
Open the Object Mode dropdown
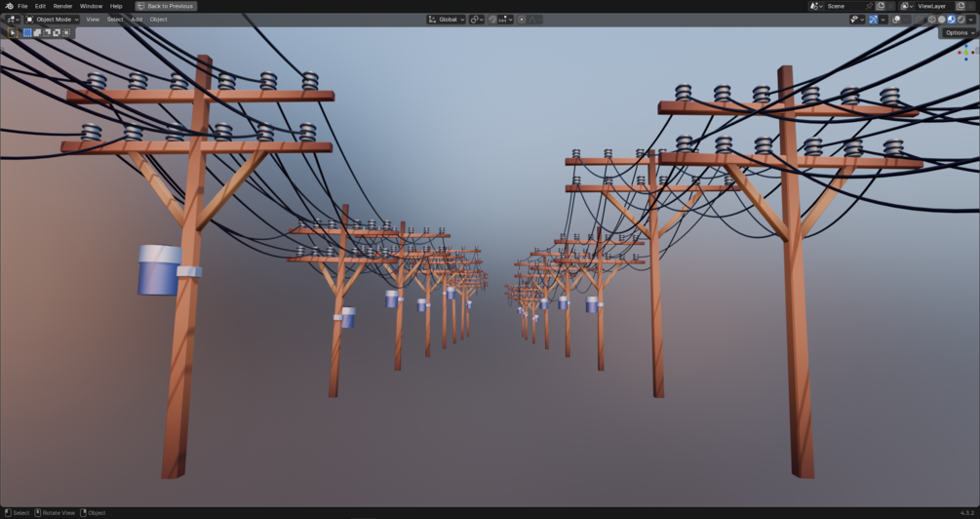point(52,20)
